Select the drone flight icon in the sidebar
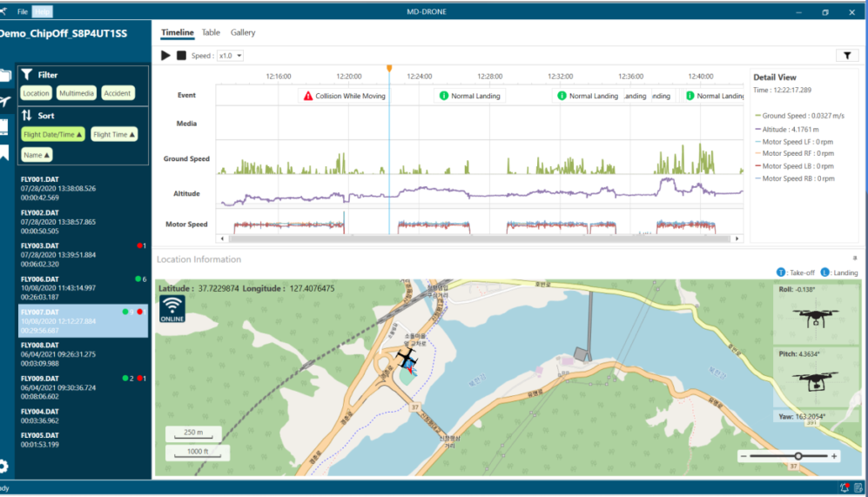This screenshot has width=868, height=497. (4, 101)
